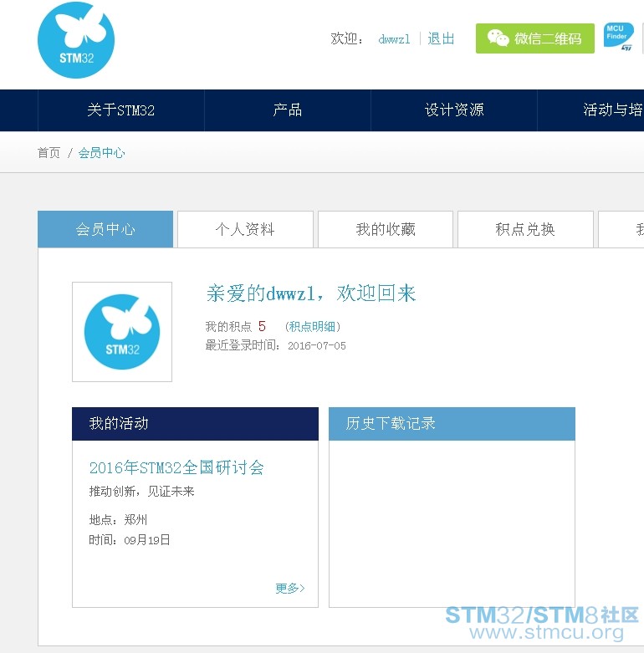Click last login date 2016-07-05
Viewport: 644px width, 653px height.
(x=317, y=345)
